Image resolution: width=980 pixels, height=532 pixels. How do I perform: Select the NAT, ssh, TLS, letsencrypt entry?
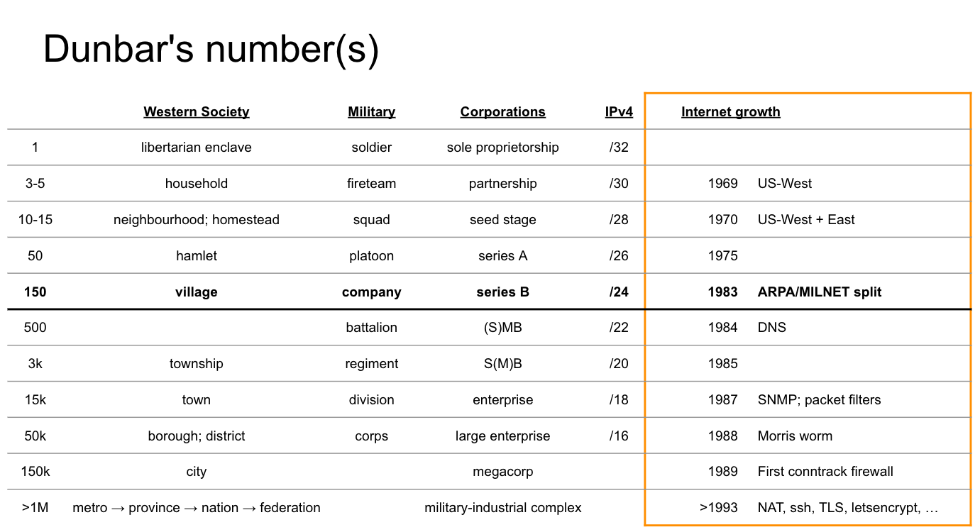(848, 508)
